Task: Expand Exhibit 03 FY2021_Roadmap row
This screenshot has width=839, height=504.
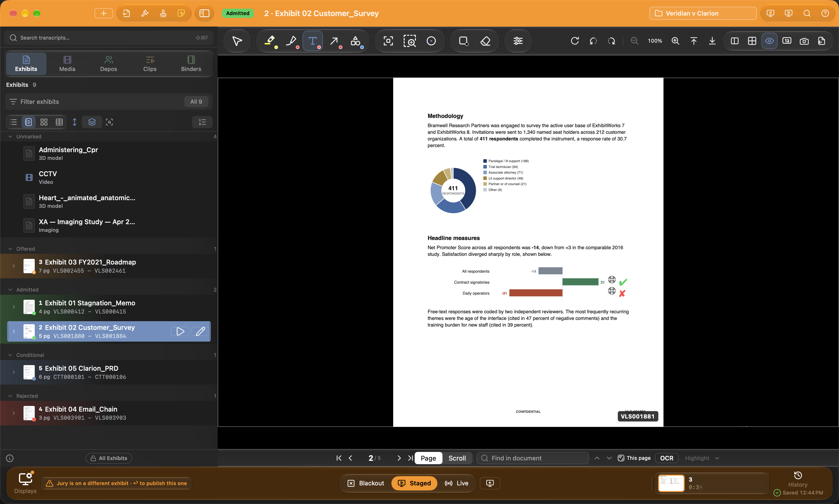Action: pos(14,266)
